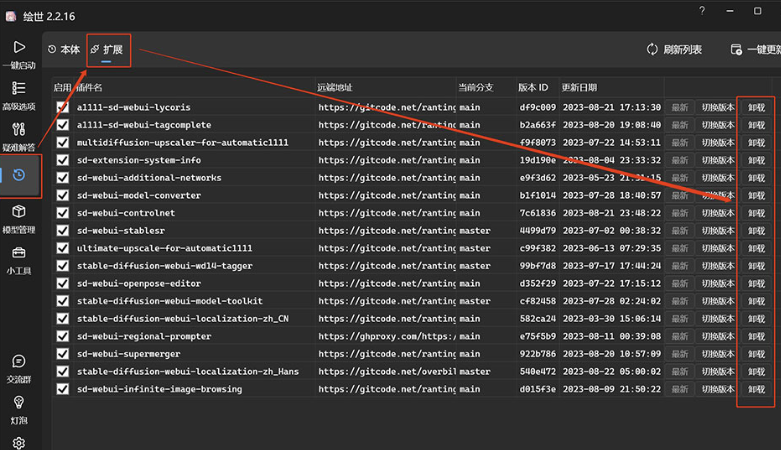781x450 pixels.
Task: Click the 灯泡 lightbulb icon
Action: 19,402
